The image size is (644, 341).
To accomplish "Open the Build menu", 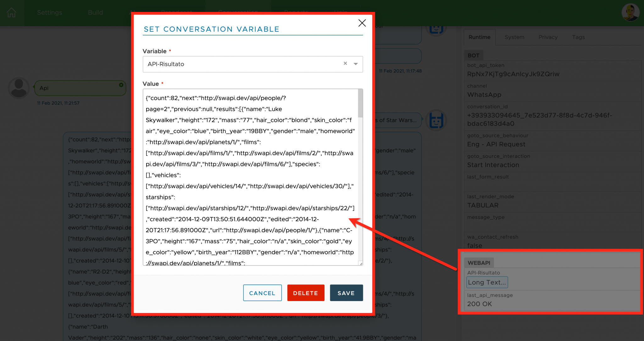I will [95, 13].
